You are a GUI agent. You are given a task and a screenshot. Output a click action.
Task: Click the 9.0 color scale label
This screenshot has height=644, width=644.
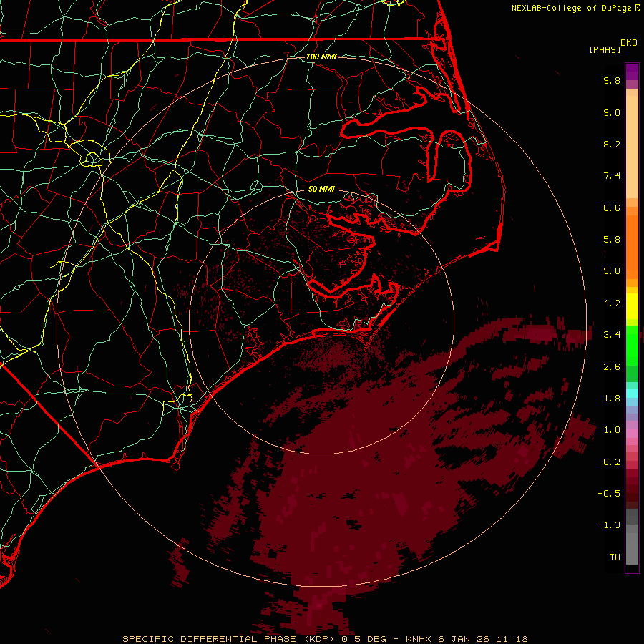click(612, 112)
